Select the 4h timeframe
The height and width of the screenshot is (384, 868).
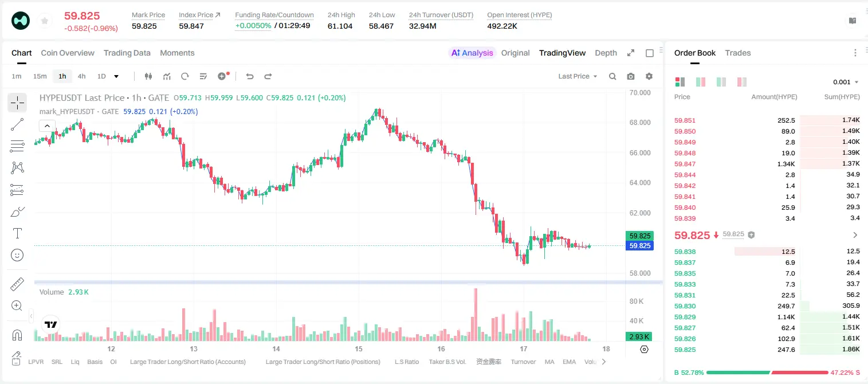[81, 76]
